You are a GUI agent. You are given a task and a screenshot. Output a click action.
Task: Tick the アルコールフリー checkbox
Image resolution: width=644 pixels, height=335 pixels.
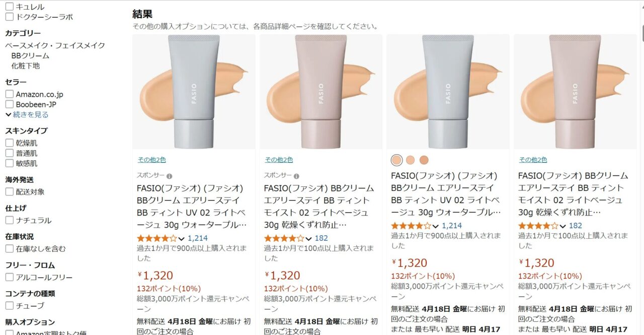click(9, 277)
